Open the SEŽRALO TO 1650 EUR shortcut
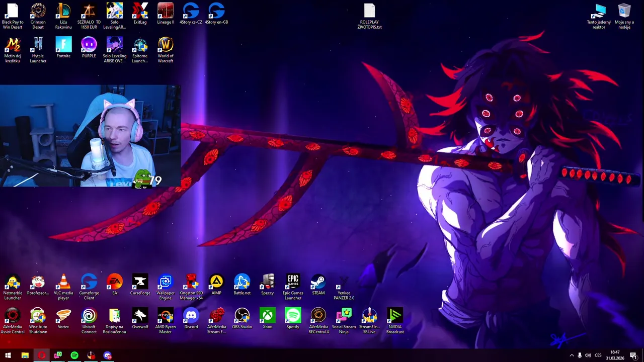Image resolution: width=644 pixels, height=362 pixels. pos(89,16)
